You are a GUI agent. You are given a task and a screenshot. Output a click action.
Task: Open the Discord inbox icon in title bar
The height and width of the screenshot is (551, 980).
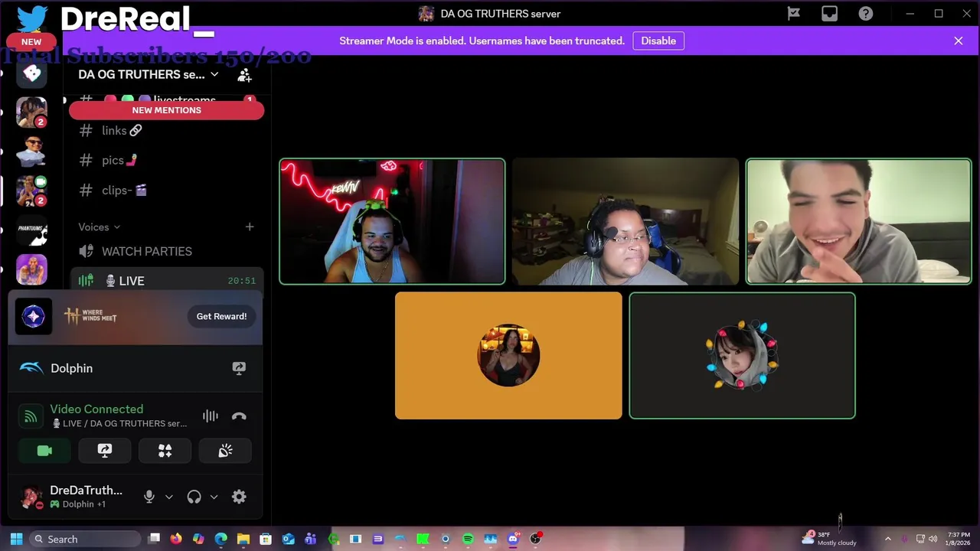829,14
